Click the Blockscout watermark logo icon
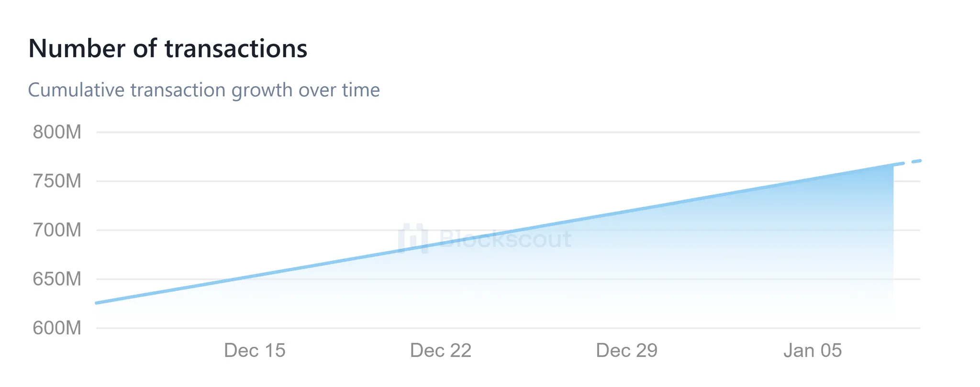 412,238
